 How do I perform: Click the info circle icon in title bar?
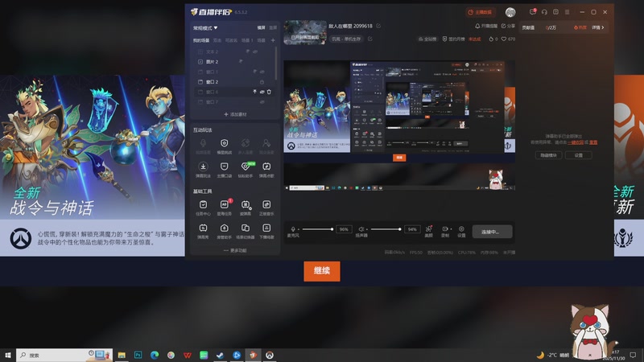[x=555, y=12]
